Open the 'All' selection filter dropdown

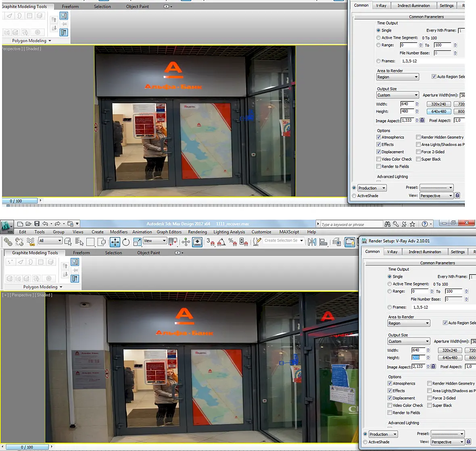click(50, 241)
